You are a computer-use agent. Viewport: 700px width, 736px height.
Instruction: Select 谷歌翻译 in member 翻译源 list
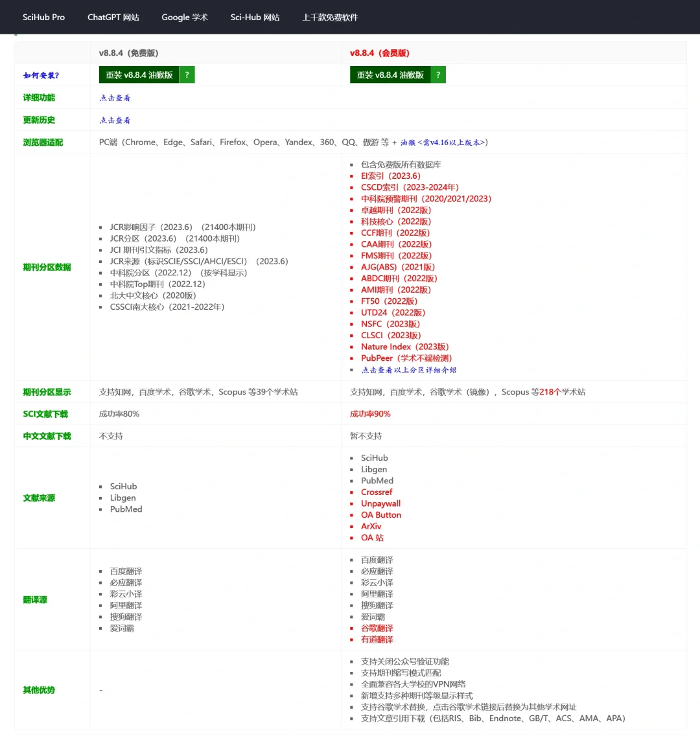(x=377, y=628)
